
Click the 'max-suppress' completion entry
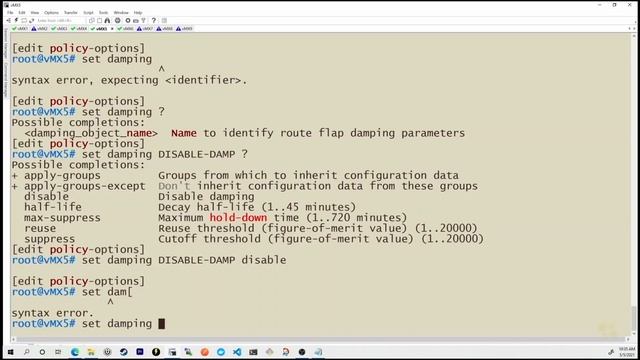coord(62,218)
